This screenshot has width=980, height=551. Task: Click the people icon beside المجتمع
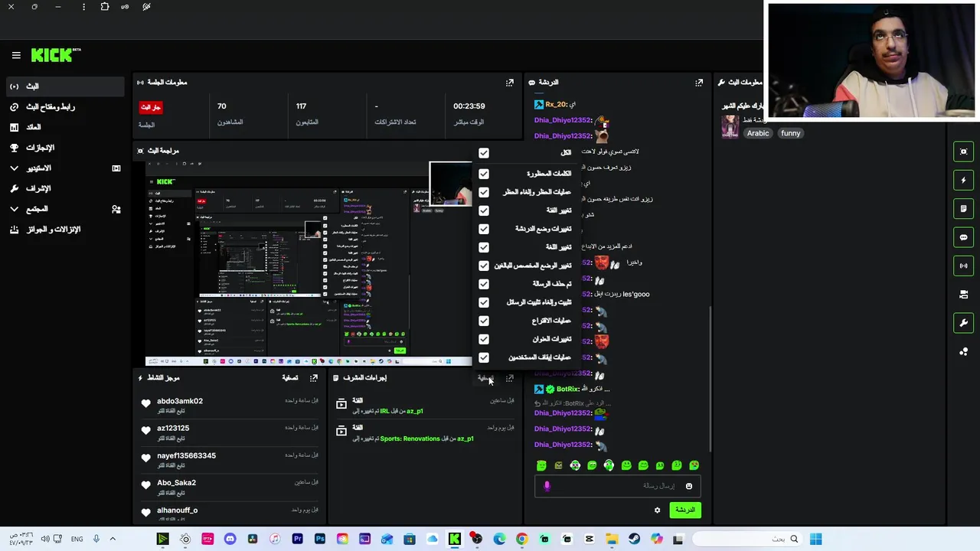point(116,209)
